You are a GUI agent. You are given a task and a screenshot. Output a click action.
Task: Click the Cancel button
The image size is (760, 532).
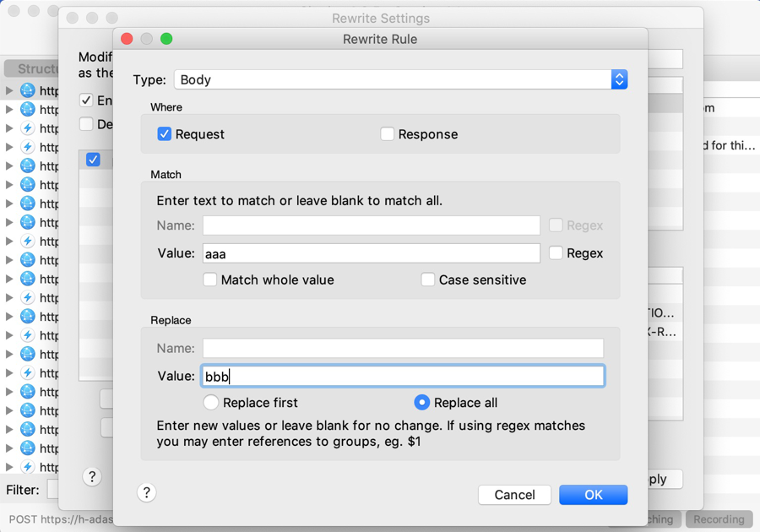coord(514,495)
